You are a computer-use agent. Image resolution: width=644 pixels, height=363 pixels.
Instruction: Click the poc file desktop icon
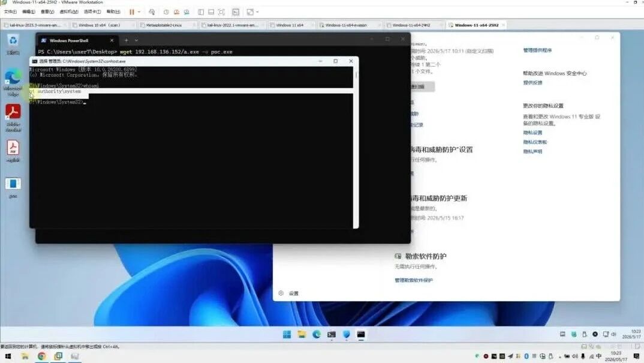coord(13,188)
